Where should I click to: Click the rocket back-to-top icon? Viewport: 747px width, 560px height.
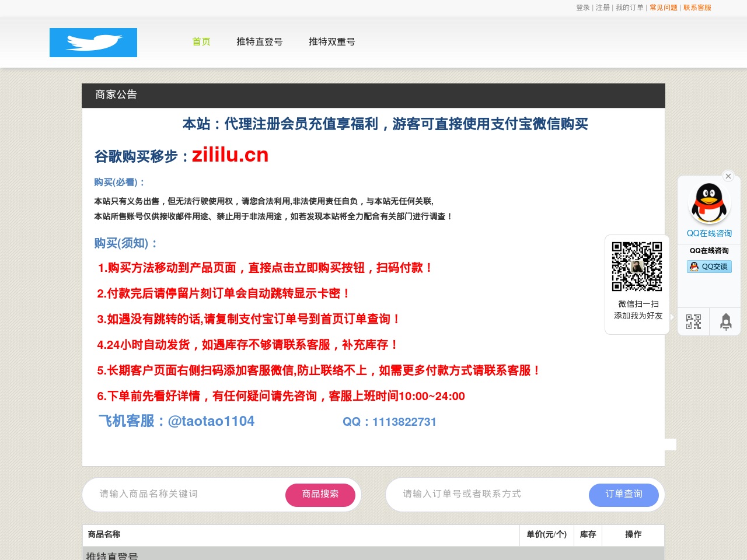click(725, 322)
